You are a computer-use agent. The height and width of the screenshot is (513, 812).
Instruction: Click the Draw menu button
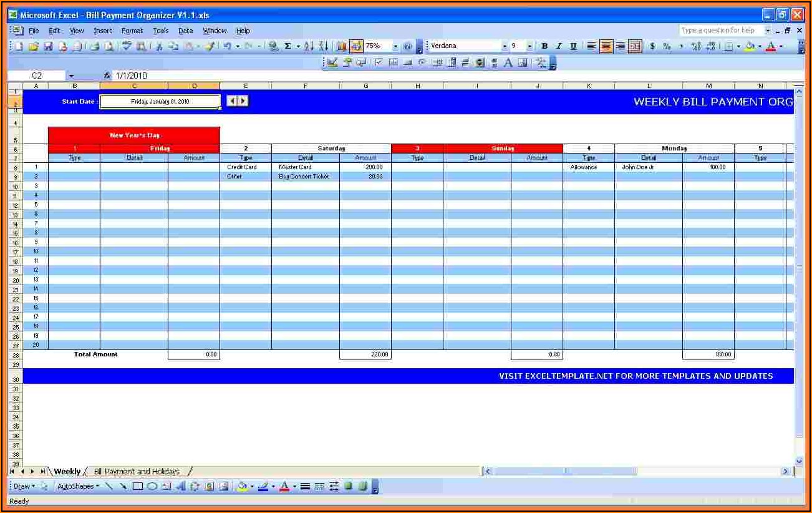(24, 486)
